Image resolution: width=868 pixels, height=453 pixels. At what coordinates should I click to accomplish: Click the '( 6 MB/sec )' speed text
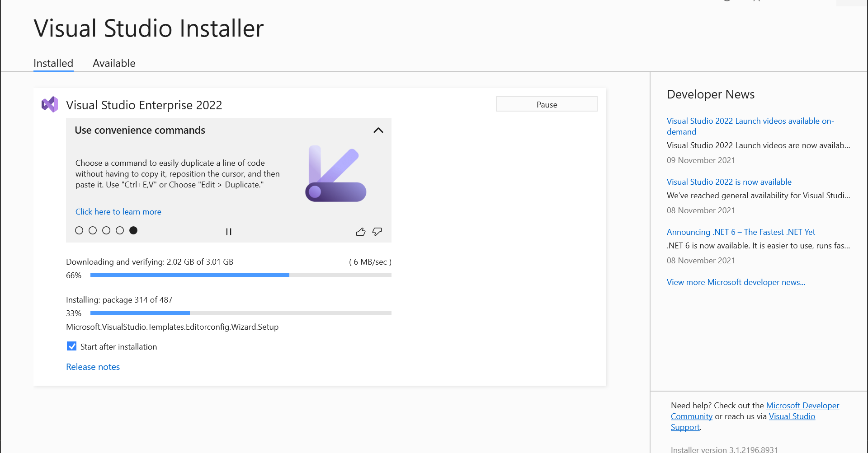coord(370,262)
